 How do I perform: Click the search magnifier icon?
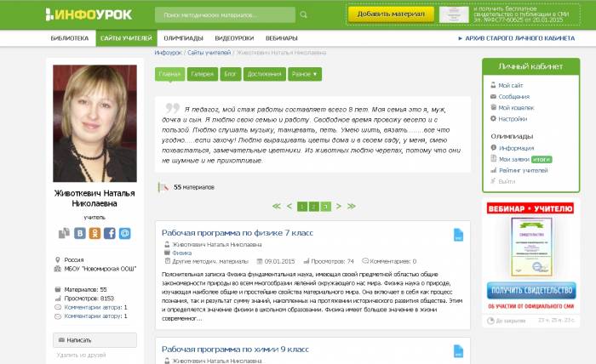point(303,14)
